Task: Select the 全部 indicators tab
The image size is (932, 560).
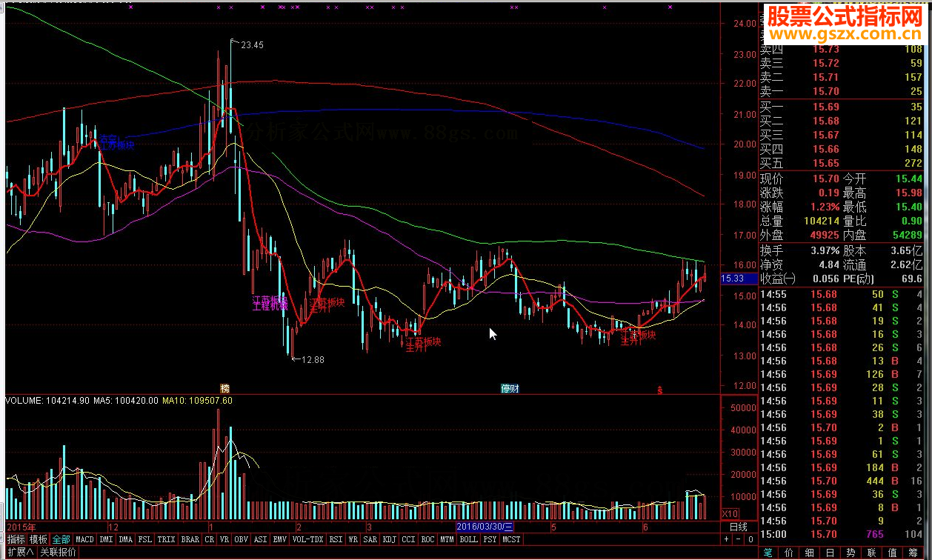Action: pyautogui.click(x=61, y=539)
